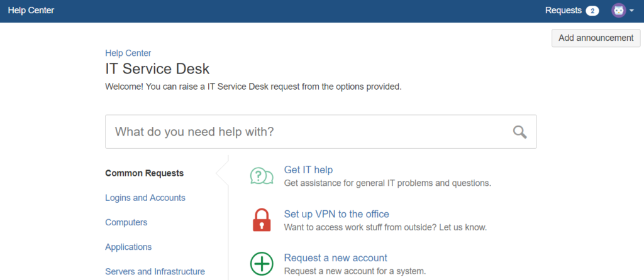Click the green plus new account icon

pos(262,264)
